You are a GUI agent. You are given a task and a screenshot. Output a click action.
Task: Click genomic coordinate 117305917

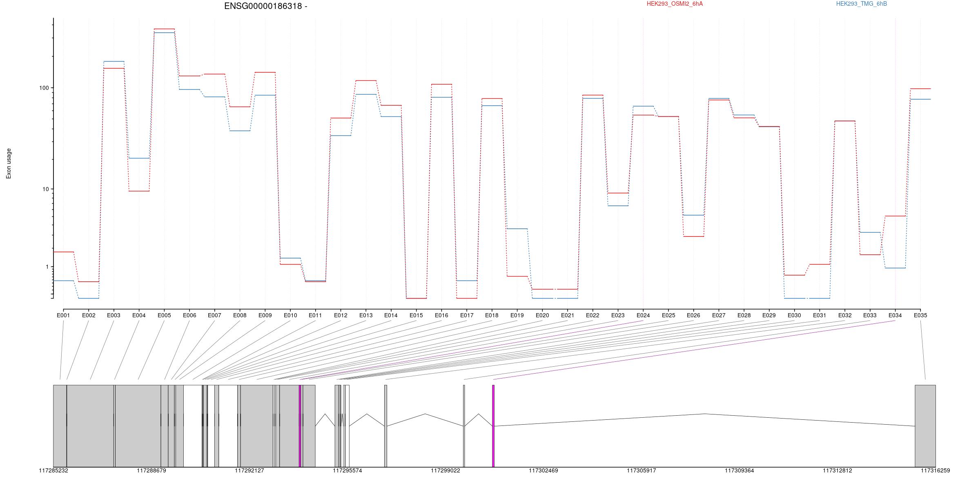641,470
